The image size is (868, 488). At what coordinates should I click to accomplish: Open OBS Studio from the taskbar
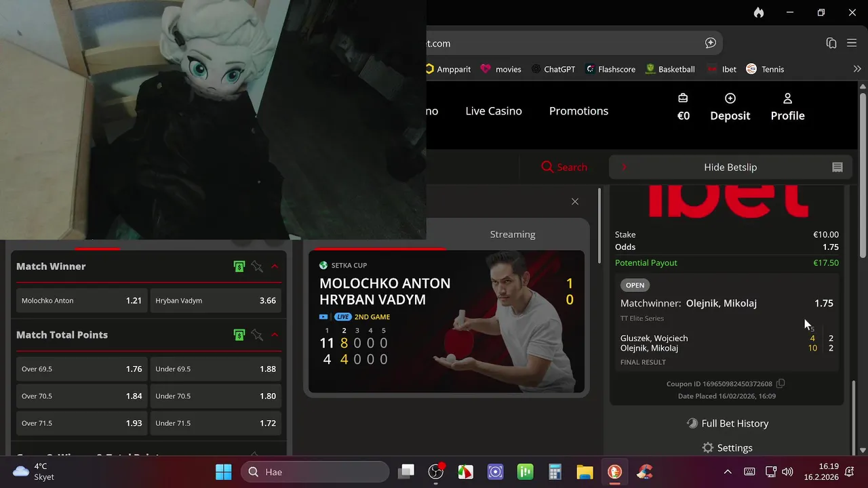coord(436,472)
